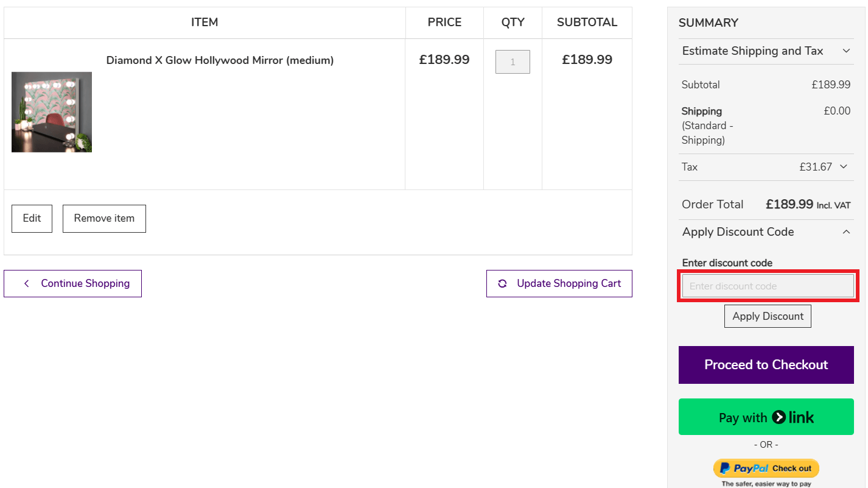Check out with PayPal
This screenshot has width=868, height=488.
766,468
